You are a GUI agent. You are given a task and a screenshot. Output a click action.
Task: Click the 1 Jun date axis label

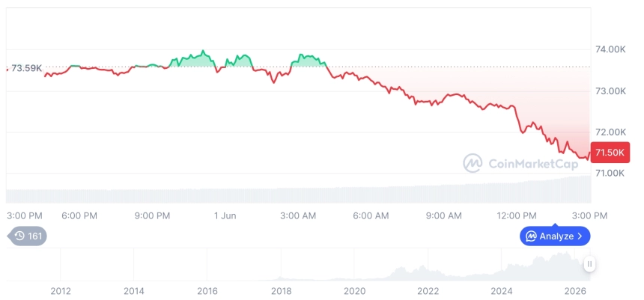tap(225, 216)
